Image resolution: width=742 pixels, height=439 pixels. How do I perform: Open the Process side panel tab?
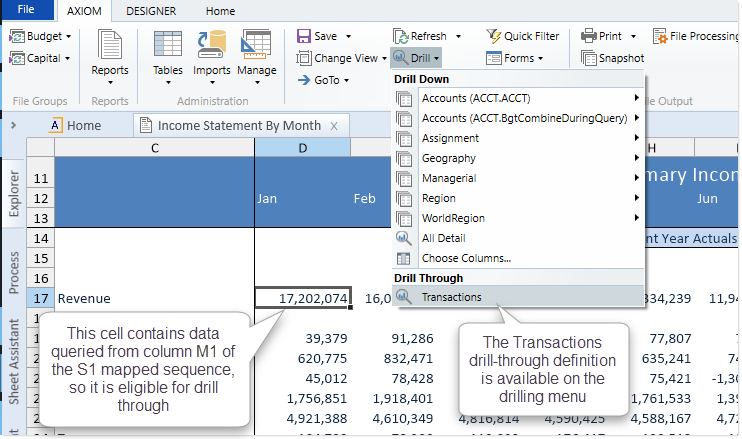click(14, 272)
